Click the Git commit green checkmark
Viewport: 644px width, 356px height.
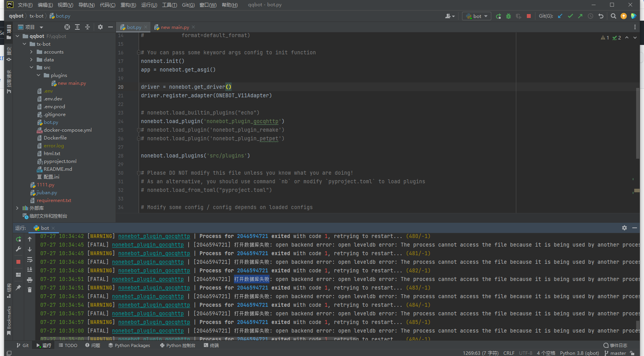570,16
